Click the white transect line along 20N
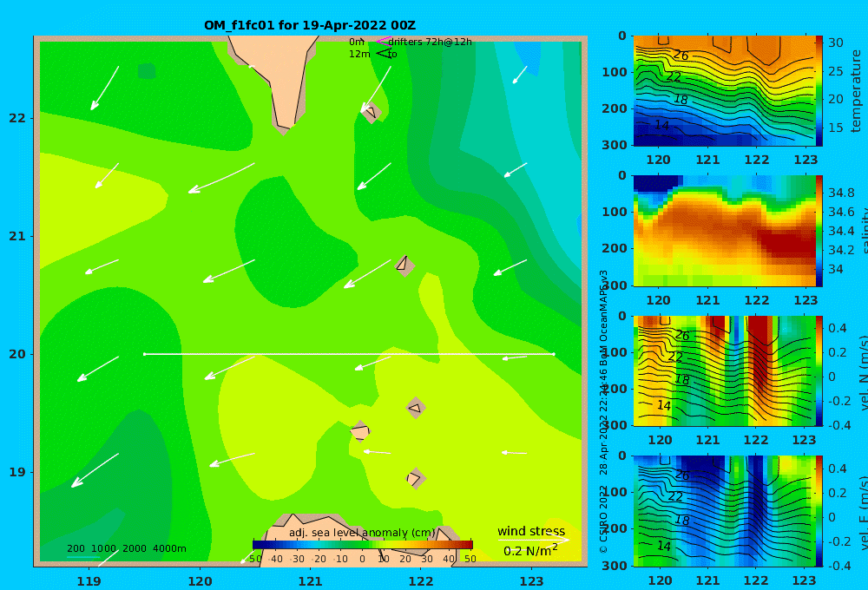Viewport: 868px width, 590px height. 349,354
